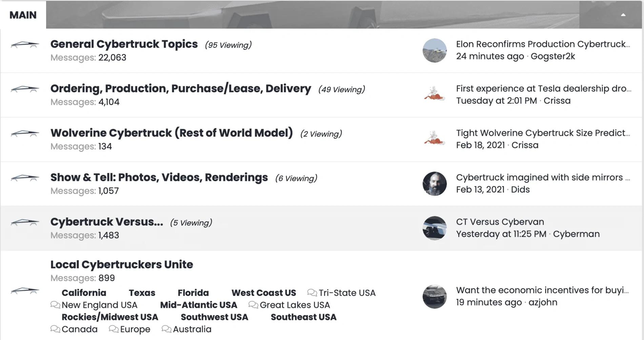Select the California subforum

84,293
